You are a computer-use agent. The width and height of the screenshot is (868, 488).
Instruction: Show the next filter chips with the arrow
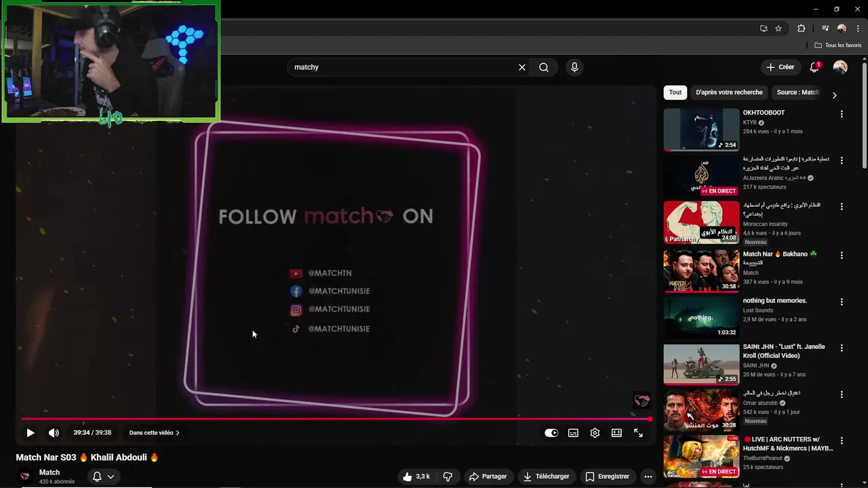pyautogui.click(x=834, y=95)
